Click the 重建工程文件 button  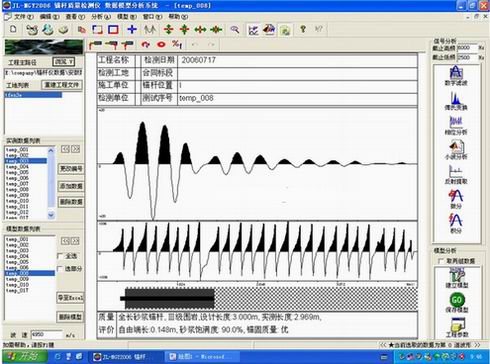point(62,85)
